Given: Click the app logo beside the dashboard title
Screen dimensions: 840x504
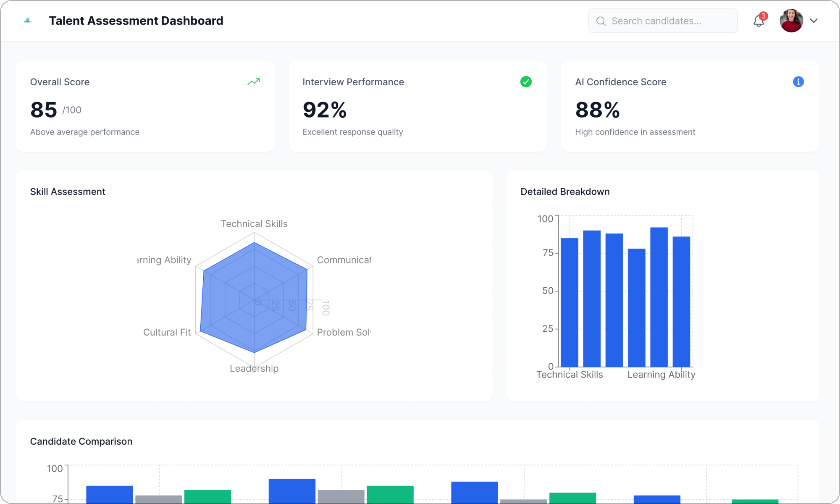Looking at the screenshot, I should point(27,20).
